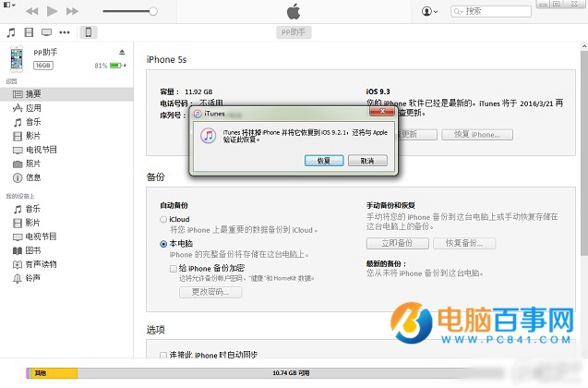Open the TV shows icon in toolbar
Viewport: 588px width, 388px height.
47,32
